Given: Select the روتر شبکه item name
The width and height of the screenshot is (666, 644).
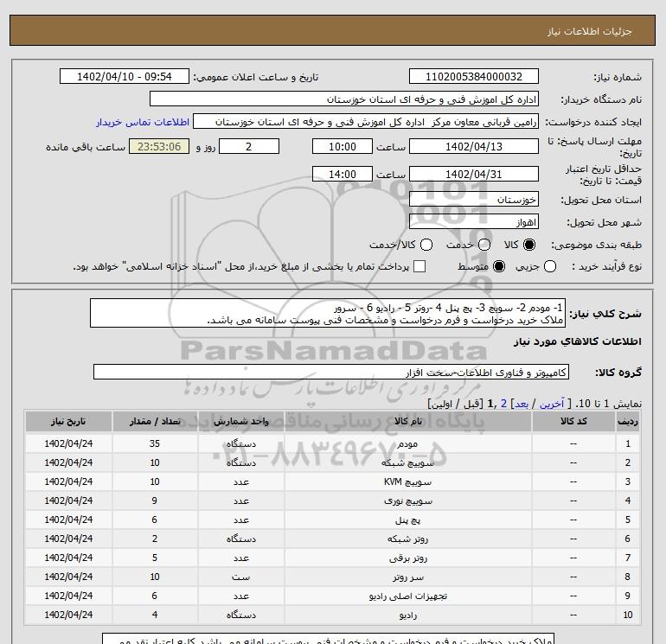Looking at the screenshot, I should (x=407, y=539).
